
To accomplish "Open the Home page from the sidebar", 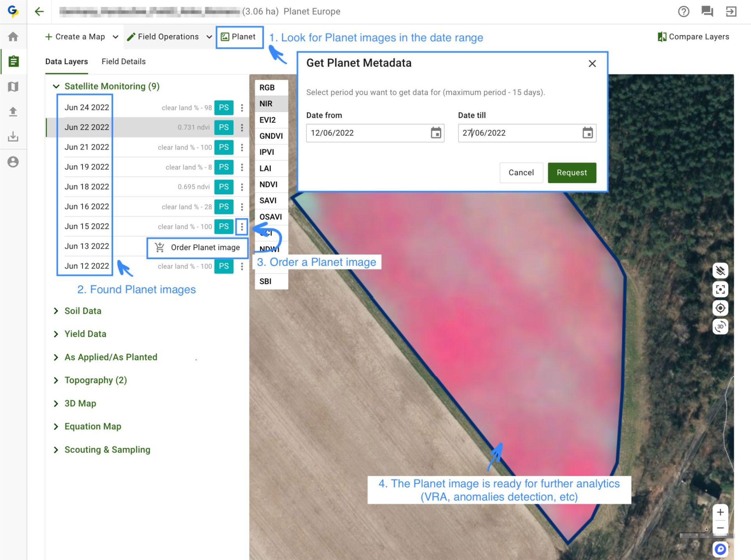I will (13, 36).
